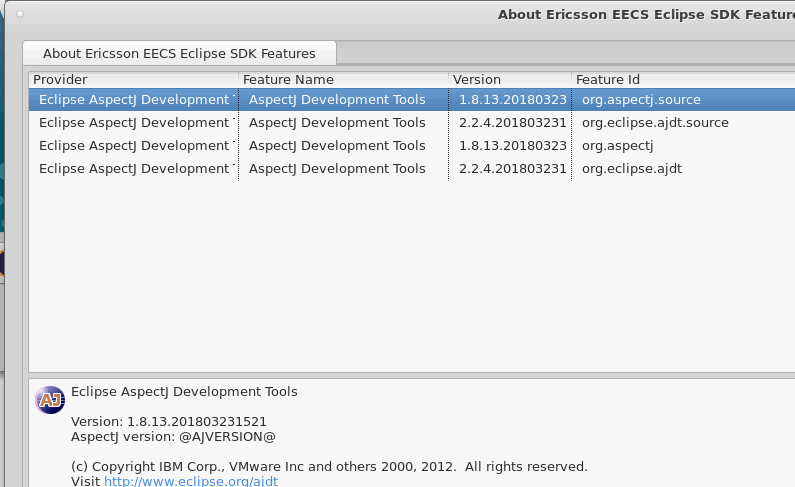Sort by the Feature Id column header

(x=683, y=80)
